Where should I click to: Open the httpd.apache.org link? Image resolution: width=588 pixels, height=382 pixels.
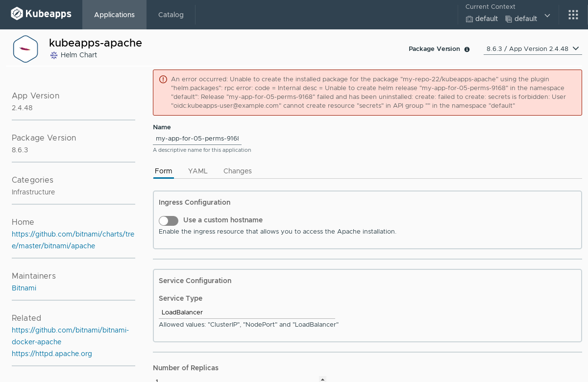pos(52,354)
